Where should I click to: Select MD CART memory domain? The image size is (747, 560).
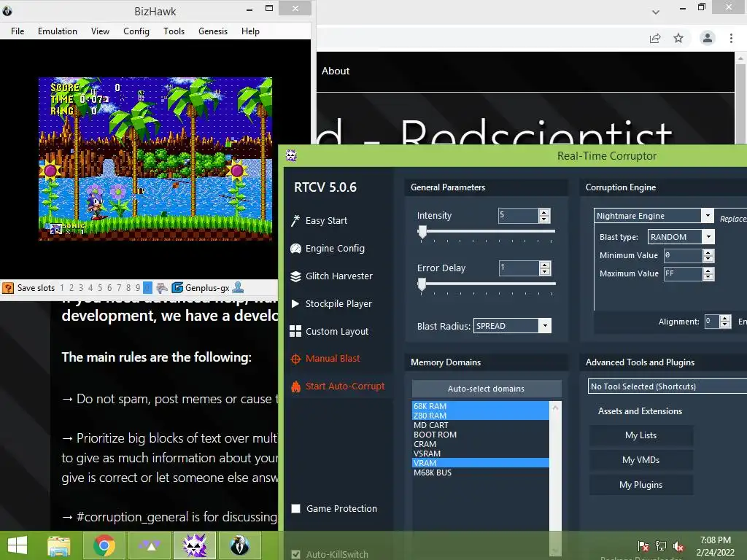pos(480,425)
